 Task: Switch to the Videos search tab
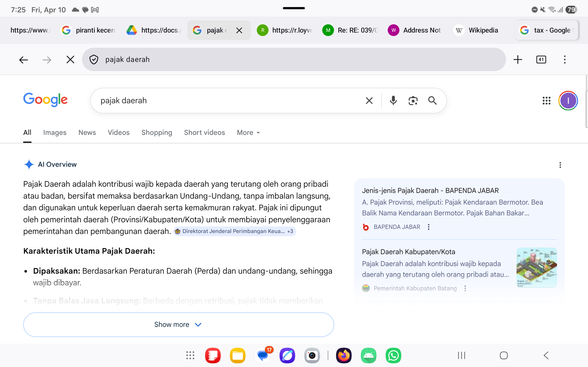(119, 133)
